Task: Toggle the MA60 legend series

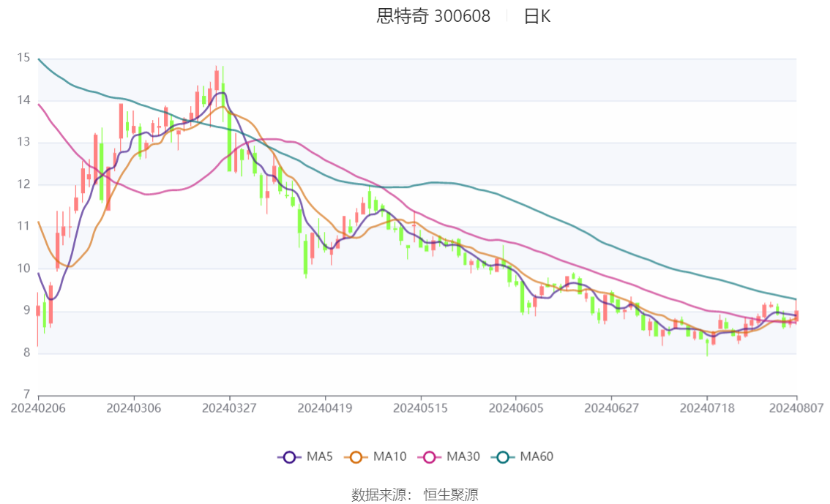Action: tap(523, 457)
